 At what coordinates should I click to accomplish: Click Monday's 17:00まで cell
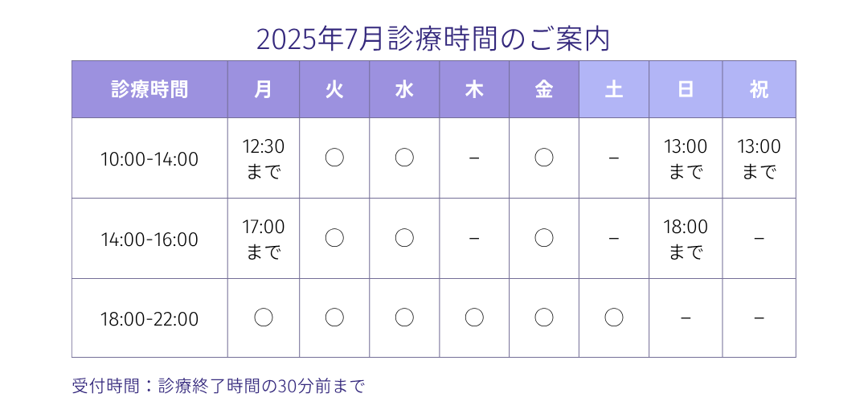click(264, 239)
